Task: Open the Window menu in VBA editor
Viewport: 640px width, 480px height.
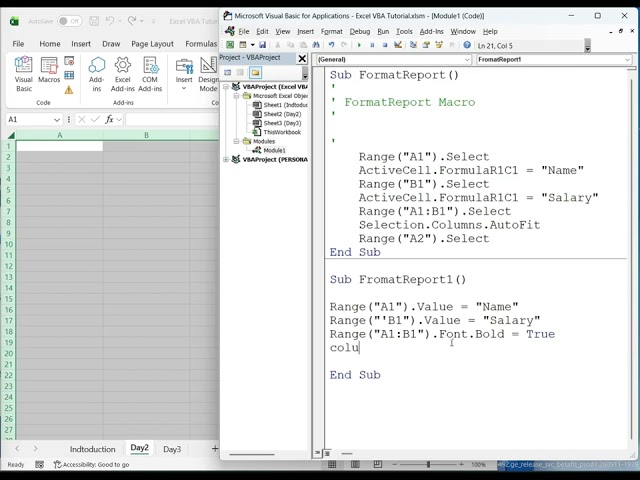Action: [x=463, y=31]
